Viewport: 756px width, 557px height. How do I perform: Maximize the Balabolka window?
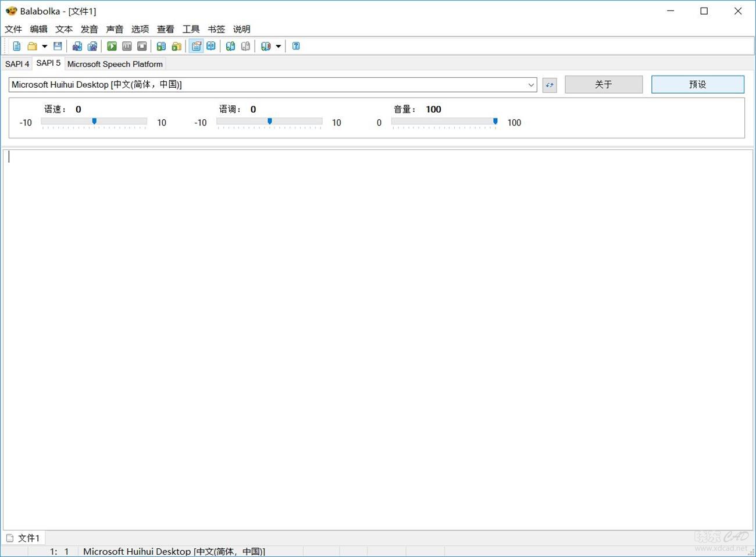coord(704,11)
